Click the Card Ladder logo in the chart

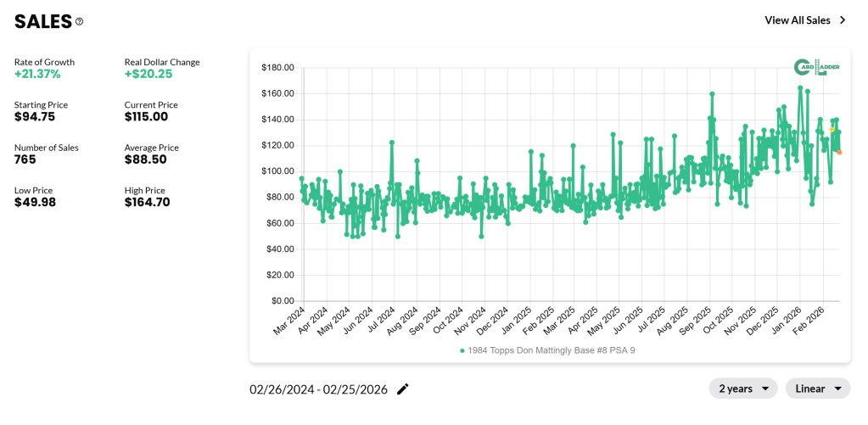pos(815,67)
